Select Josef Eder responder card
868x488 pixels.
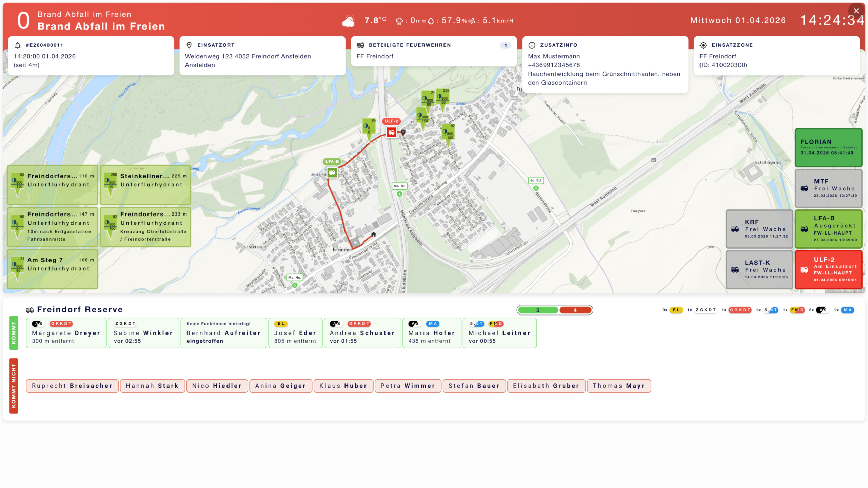(295, 333)
